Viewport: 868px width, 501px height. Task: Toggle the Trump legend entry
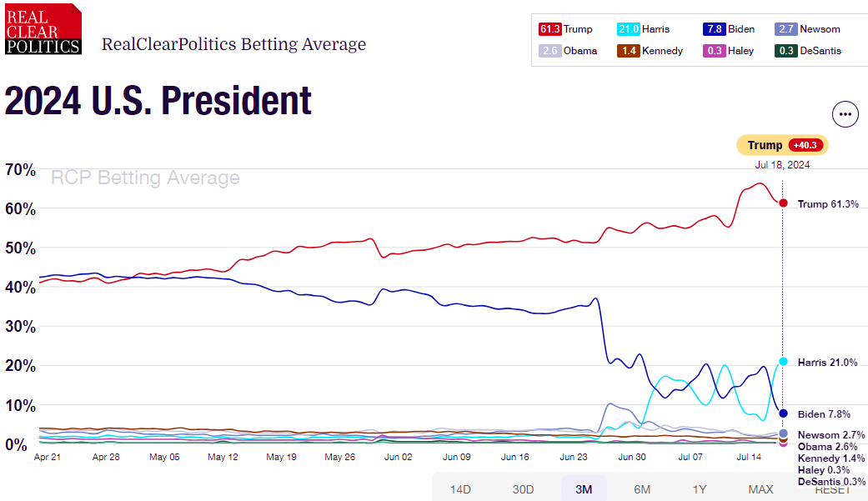(566, 29)
